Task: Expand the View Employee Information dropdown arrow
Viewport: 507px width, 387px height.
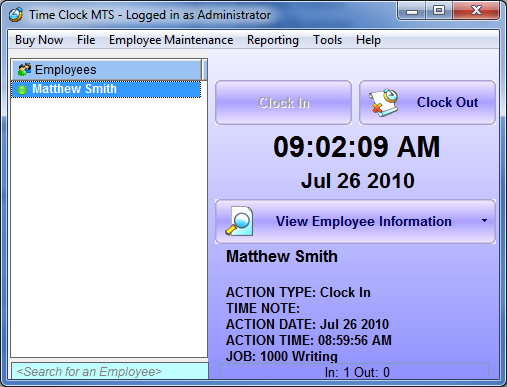Action: [x=484, y=220]
